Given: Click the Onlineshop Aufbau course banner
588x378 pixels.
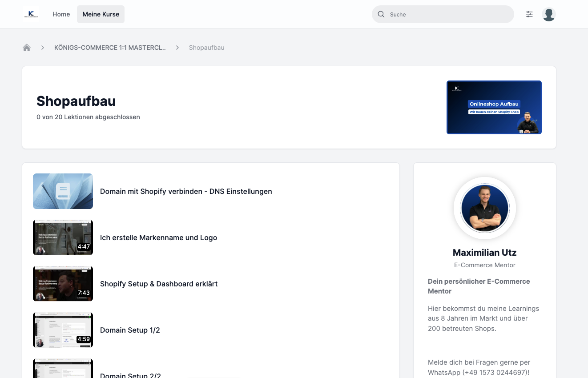Looking at the screenshot, I should pyautogui.click(x=494, y=107).
